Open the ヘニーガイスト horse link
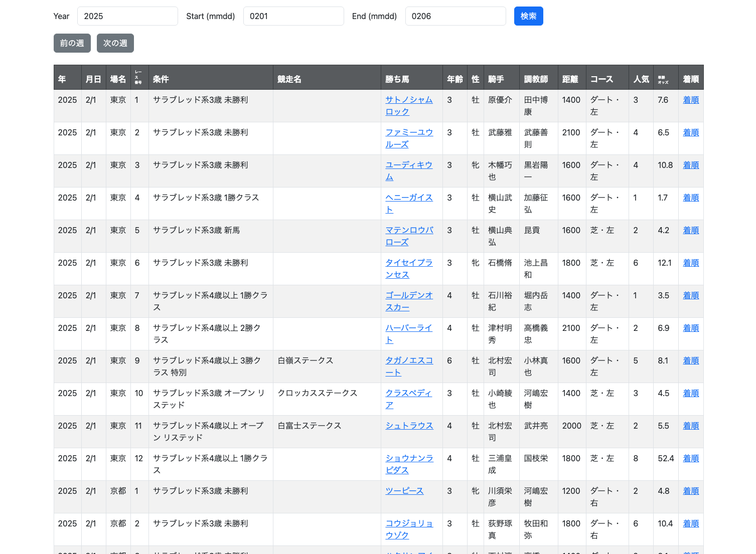This screenshot has width=756, height=554. click(x=409, y=204)
